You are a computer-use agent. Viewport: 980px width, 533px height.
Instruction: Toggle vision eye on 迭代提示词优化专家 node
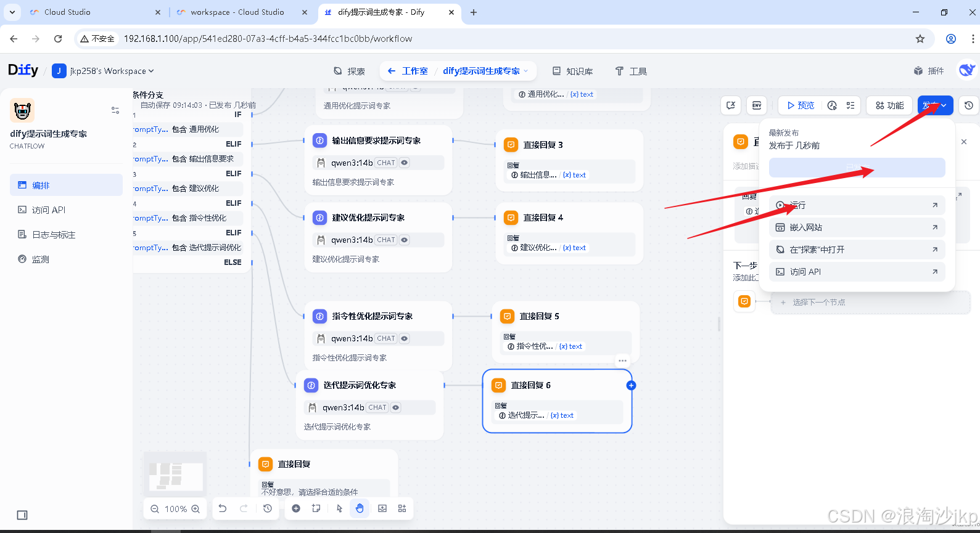click(396, 407)
